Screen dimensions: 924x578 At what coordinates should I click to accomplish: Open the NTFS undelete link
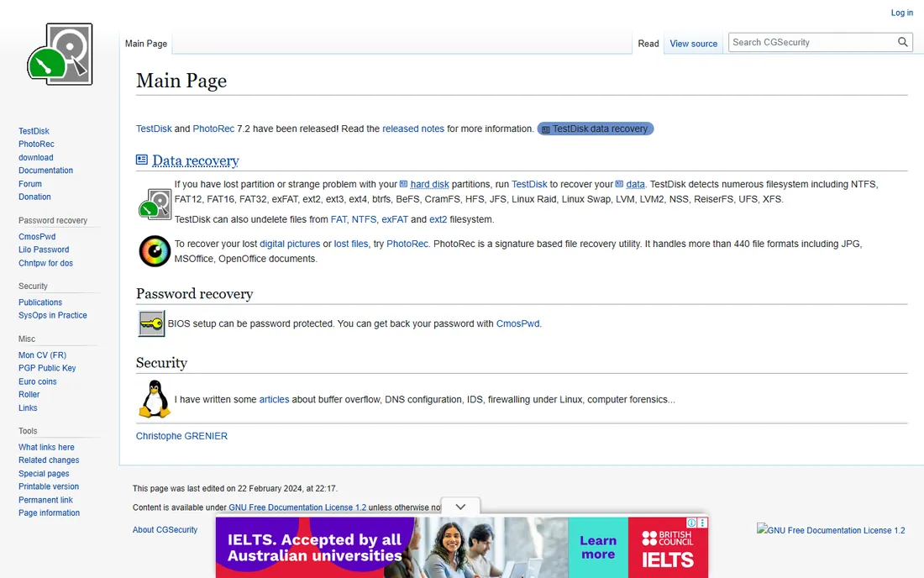point(364,219)
